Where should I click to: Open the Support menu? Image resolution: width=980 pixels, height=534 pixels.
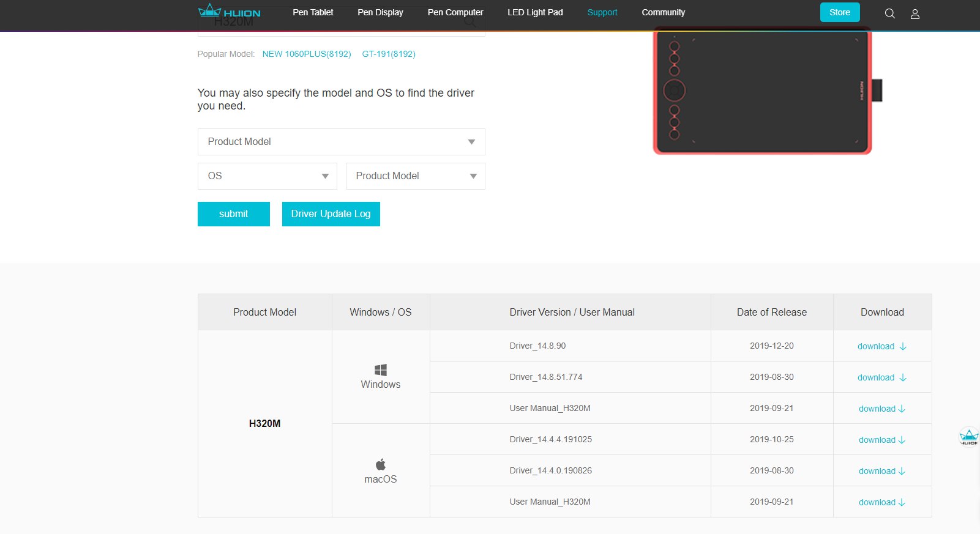pyautogui.click(x=602, y=12)
